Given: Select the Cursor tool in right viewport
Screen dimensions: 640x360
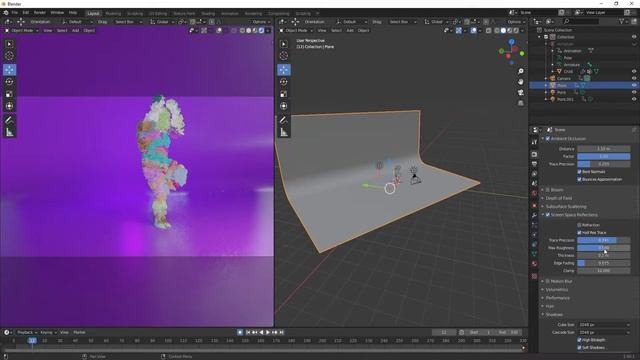Looking at the screenshot, I should [284, 56].
